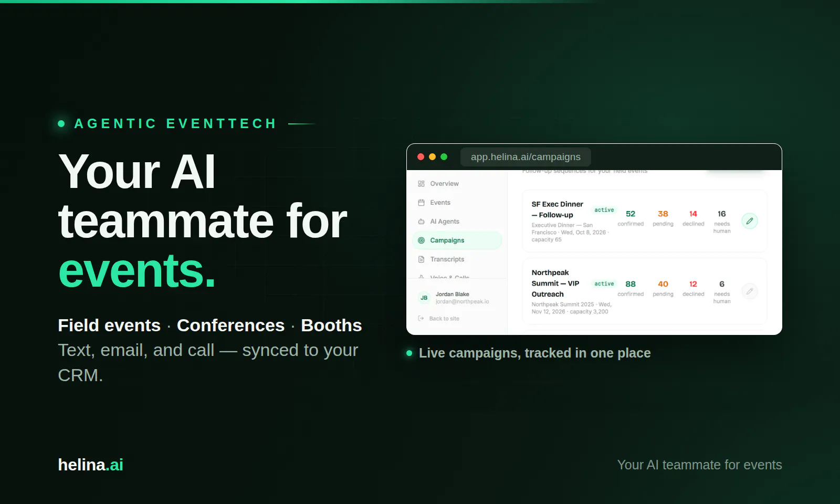Follow the Back to site link

click(x=444, y=319)
